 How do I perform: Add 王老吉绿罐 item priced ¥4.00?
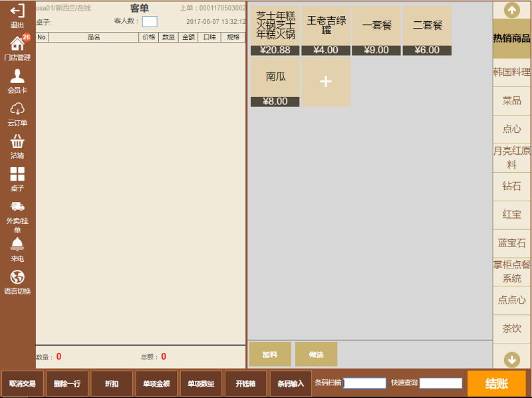326,30
